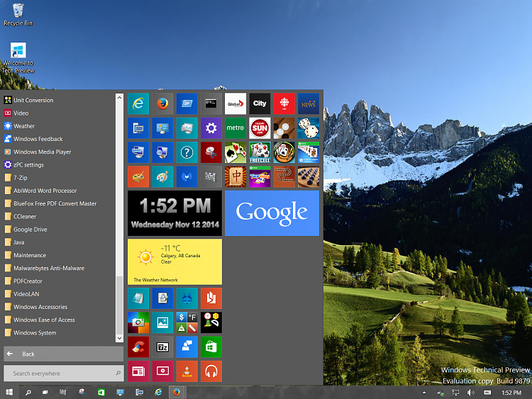Open the Global news tile
The height and width of the screenshot is (399, 532).
coord(235,103)
